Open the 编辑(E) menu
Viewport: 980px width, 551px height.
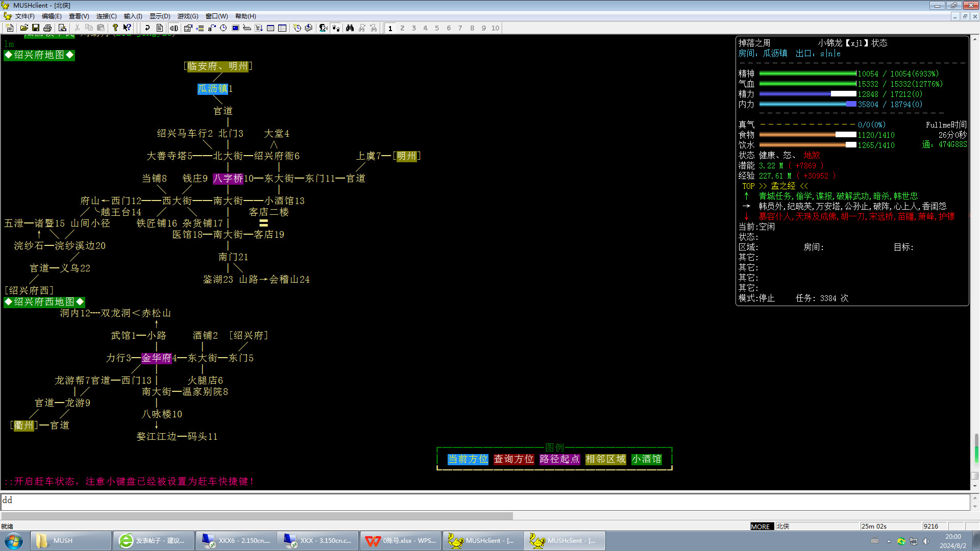[52, 16]
